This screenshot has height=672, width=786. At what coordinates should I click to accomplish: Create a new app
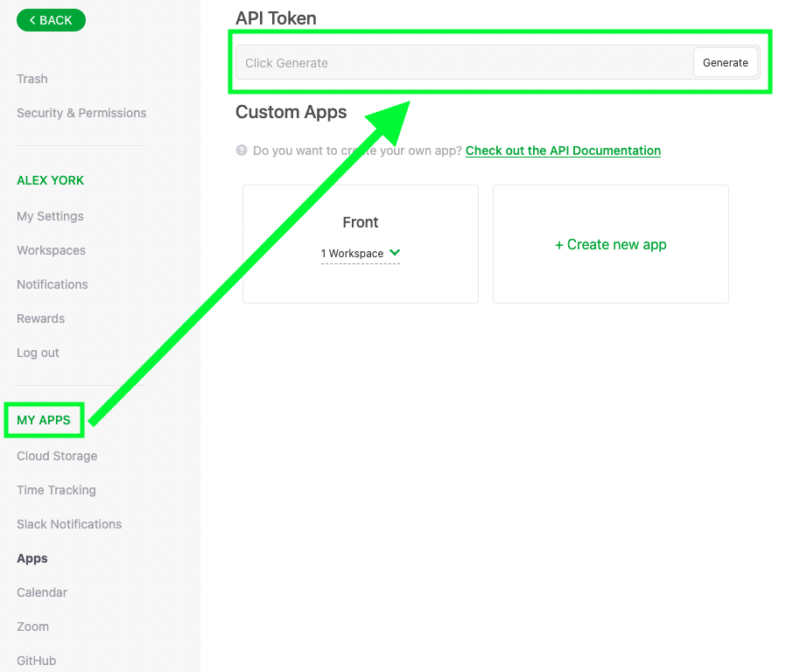point(610,244)
